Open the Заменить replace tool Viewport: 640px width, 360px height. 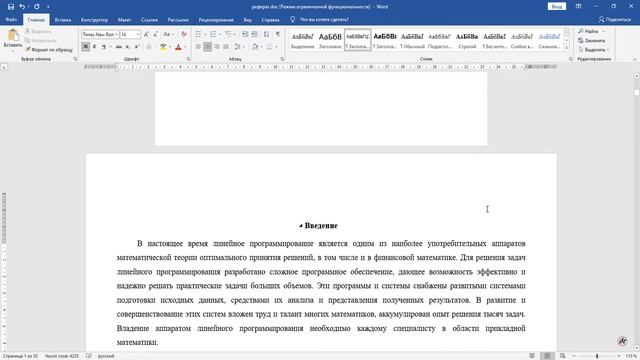[x=592, y=40]
